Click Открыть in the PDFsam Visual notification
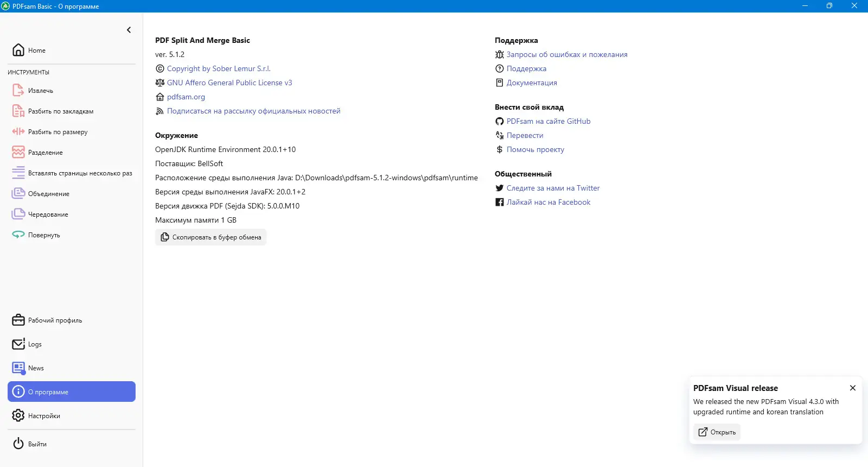 tap(717, 432)
